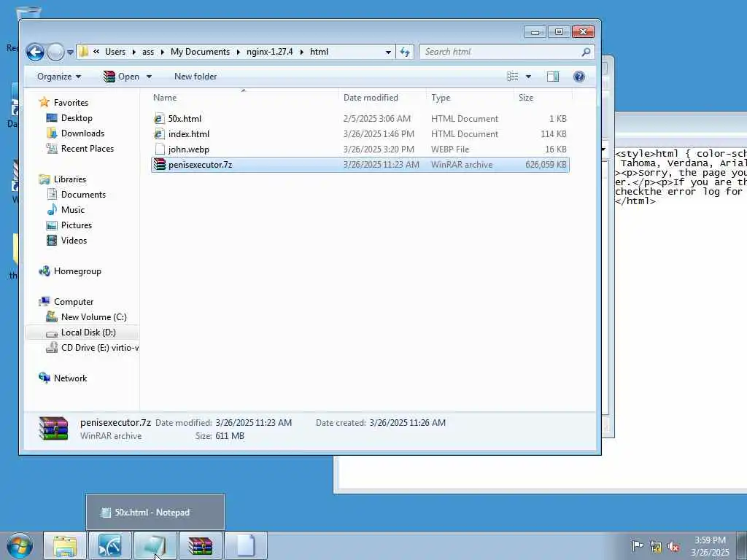Click the Action Center flag tray icon
The image size is (747, 560).
(637, 546)
